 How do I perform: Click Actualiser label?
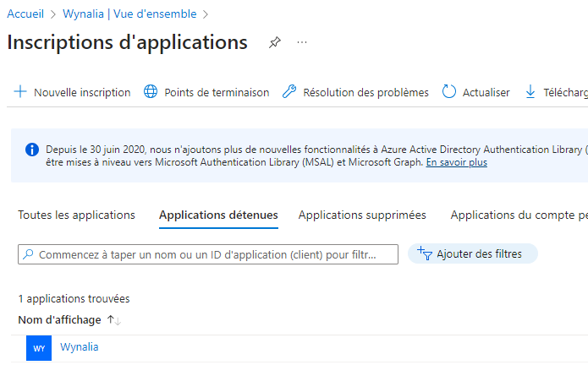(486, 92)
